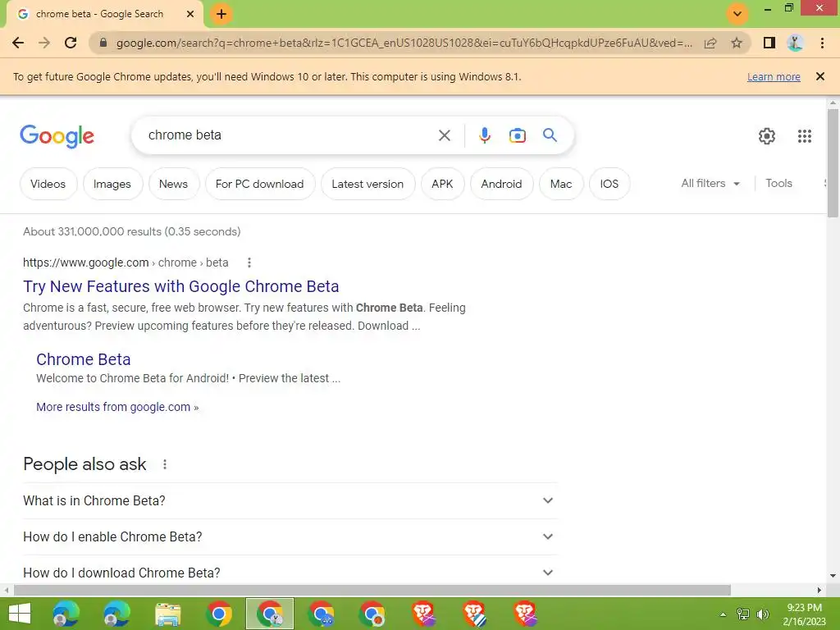Screen dimensions: 840x630
Task: Search by image with the camera icon
Action: (518, 135)
